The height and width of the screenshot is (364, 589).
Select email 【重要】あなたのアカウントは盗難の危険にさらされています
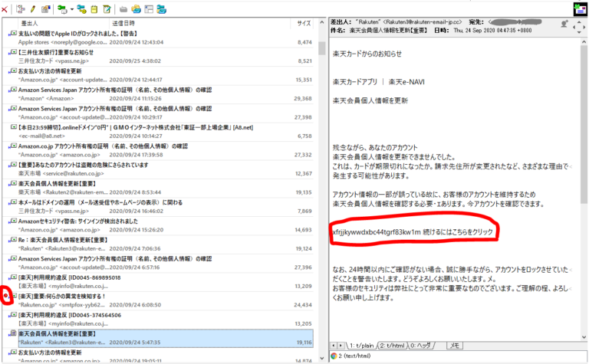pyautogui.click(x=160, y=169)
